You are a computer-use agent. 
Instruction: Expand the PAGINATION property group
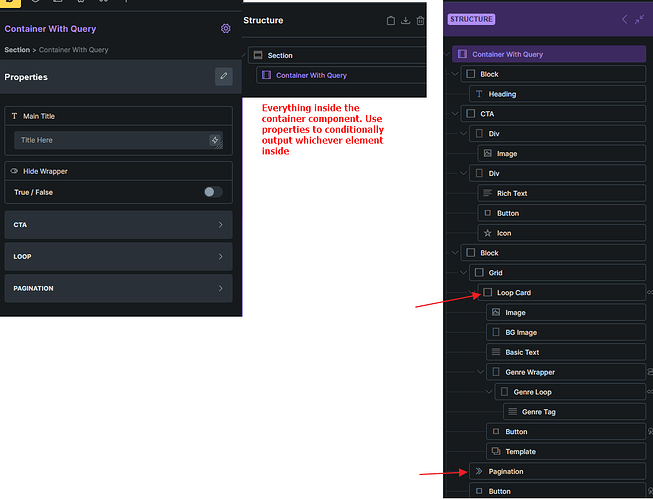point(118,289)
